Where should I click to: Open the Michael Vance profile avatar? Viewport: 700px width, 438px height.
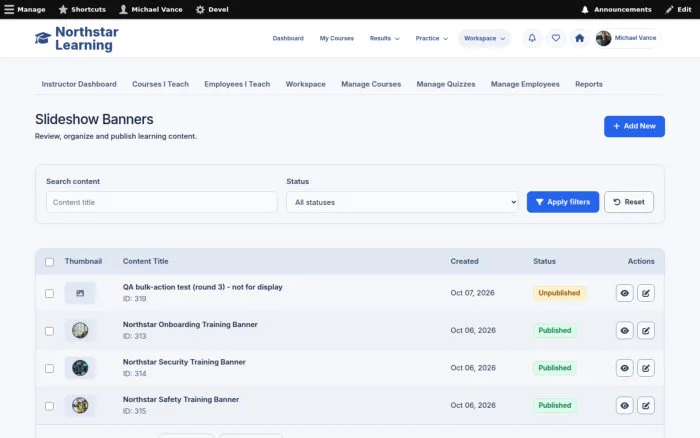(x=603, y=38)
